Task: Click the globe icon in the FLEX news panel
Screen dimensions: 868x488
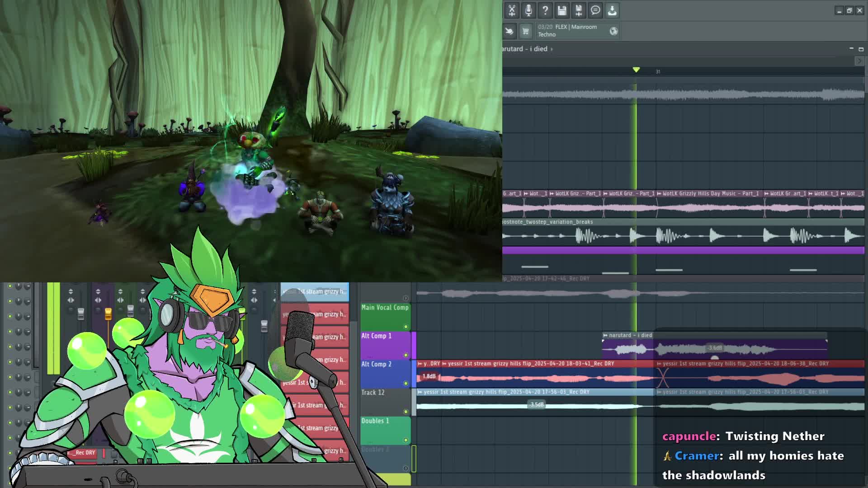Action: point(613,31)
